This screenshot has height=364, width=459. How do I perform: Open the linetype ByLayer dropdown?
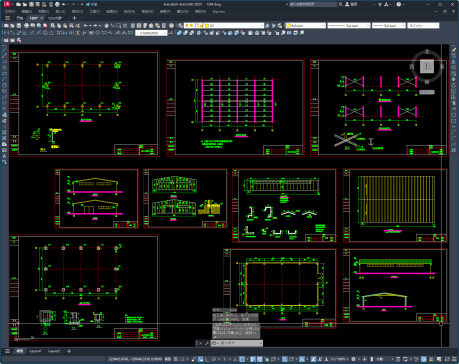tap(349, 25)
